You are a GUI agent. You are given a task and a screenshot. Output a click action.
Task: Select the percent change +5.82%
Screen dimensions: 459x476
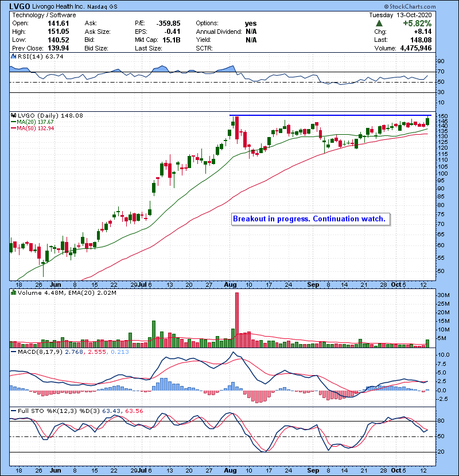click(x=417, y=24)
